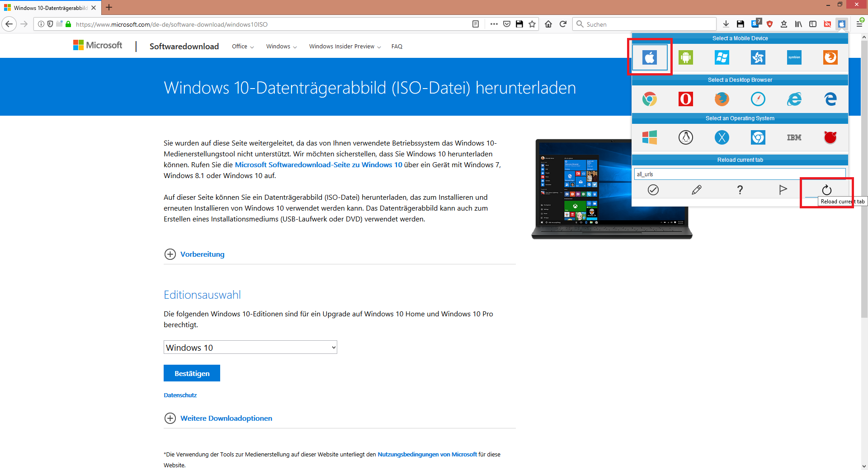
Task: Choose Linux penguin operating system icon
Action: tap(685, 137)
